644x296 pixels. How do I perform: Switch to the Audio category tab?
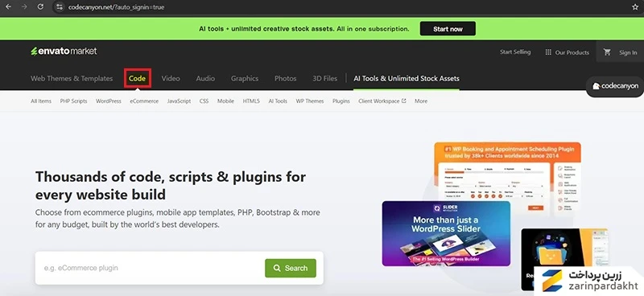(x=205, y=78)
